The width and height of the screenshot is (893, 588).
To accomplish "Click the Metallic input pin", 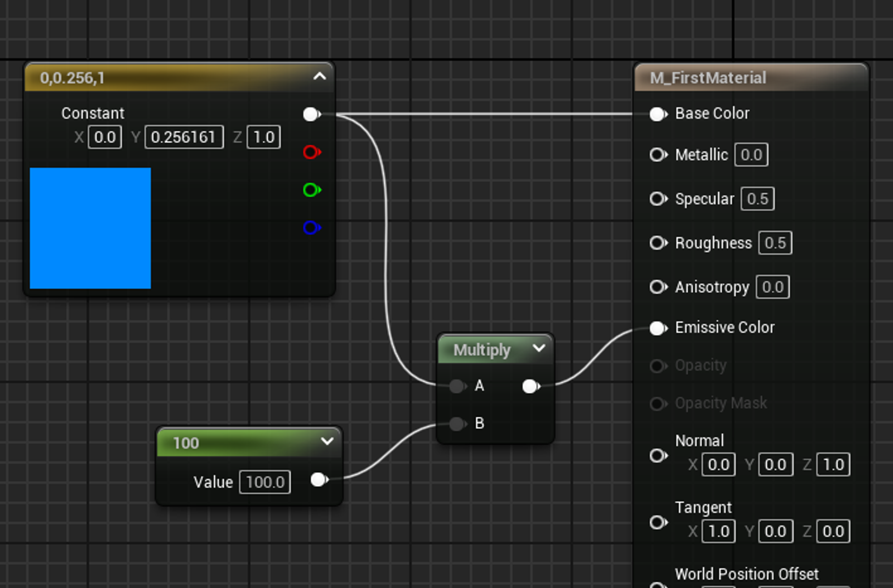I will coord(658,155).
